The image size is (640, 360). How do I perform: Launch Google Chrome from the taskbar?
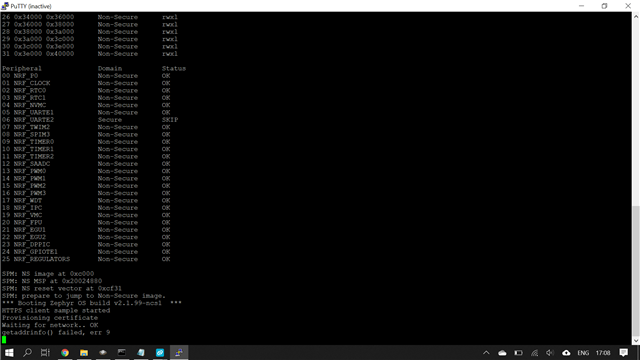pos(65,353)
